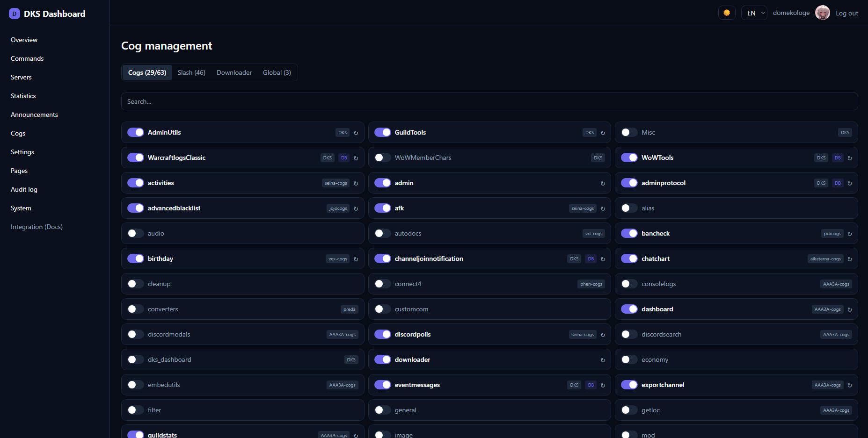Open the Downloader tab
This screenshot has height=438, width=868.
(x=234, y=72)
